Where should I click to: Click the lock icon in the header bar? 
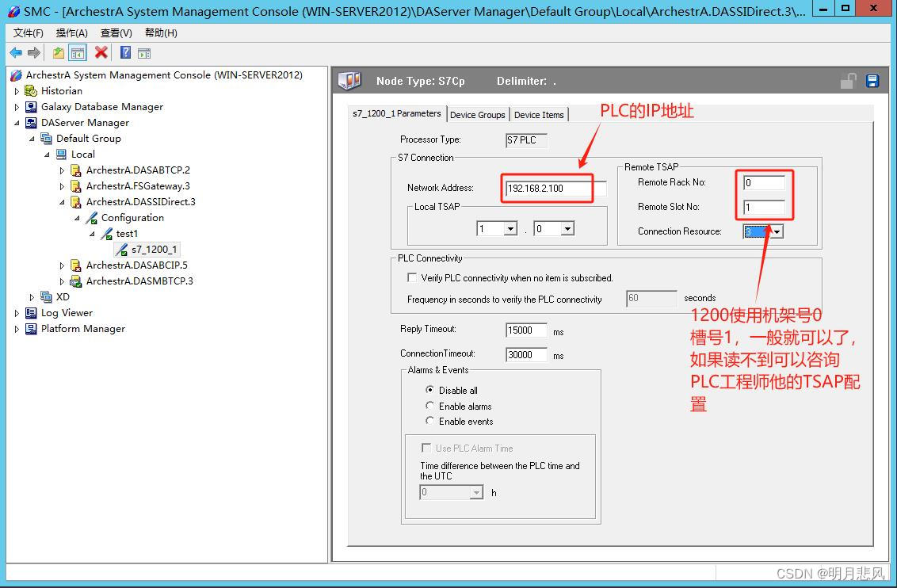coord(848,80)
